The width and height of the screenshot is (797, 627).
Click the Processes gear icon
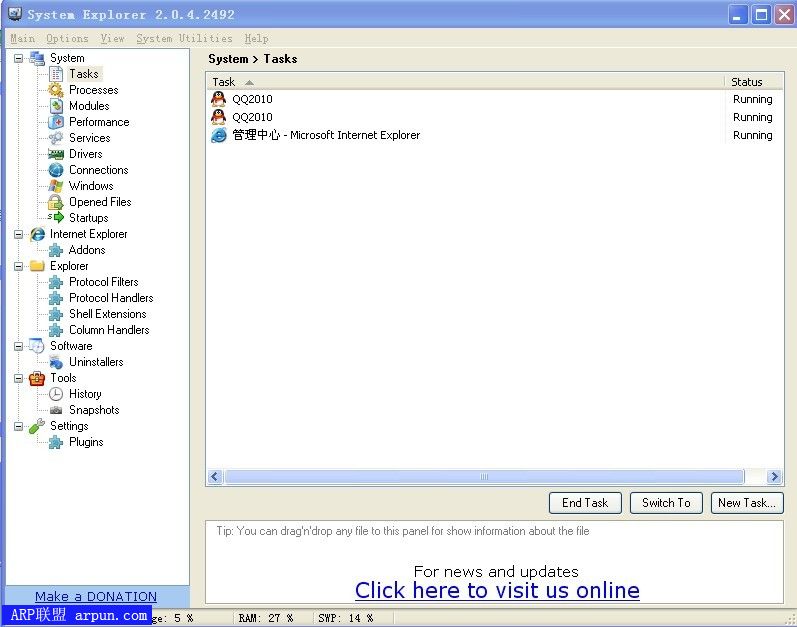coord(55,90)
